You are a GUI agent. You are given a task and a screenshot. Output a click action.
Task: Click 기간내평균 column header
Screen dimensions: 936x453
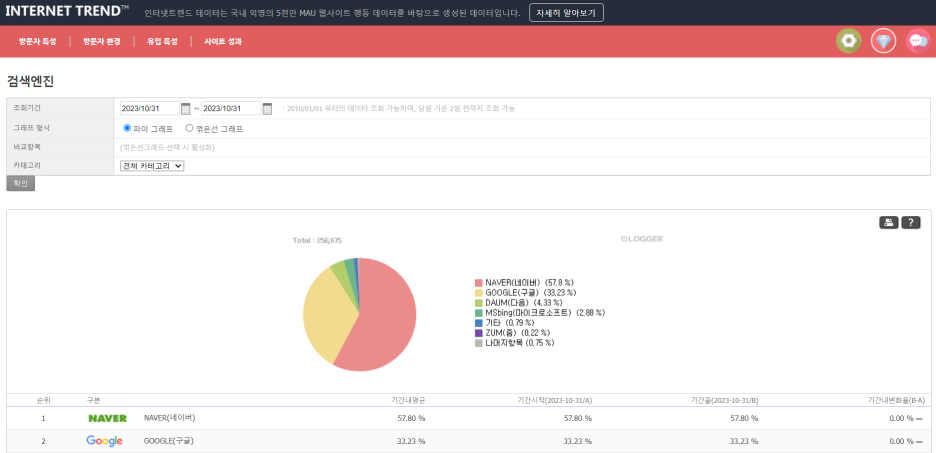point(408,400)
